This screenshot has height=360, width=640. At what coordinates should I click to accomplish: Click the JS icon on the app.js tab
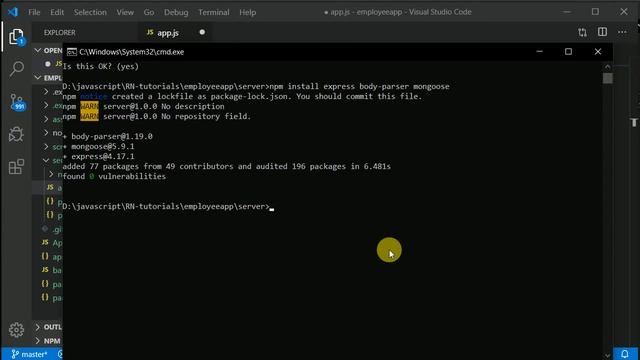[150, 32]
